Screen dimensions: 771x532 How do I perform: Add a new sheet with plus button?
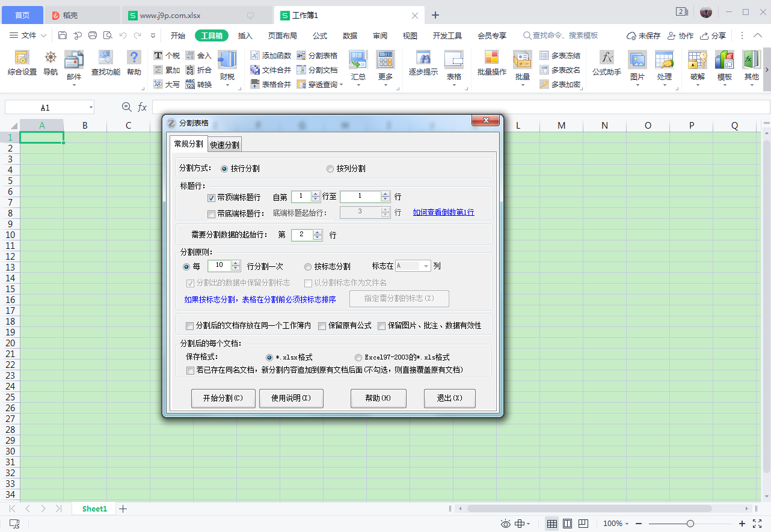coord(123,509)
